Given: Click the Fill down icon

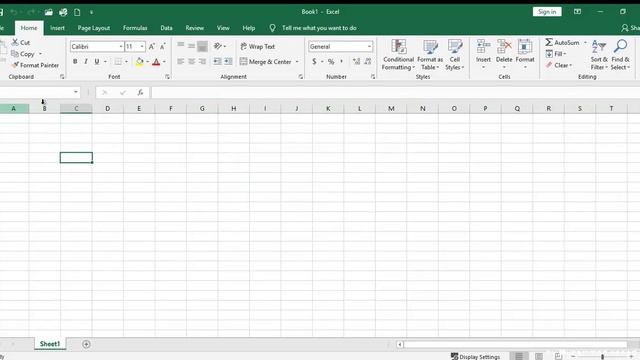Looking at the screenshot, I should pyautogui.click(x=549, y=53).
